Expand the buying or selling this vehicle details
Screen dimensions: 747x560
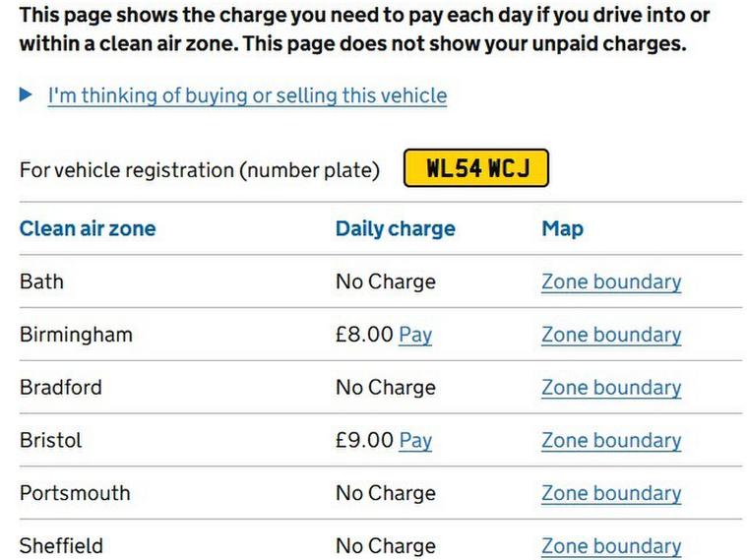click(x=246, y=95)
